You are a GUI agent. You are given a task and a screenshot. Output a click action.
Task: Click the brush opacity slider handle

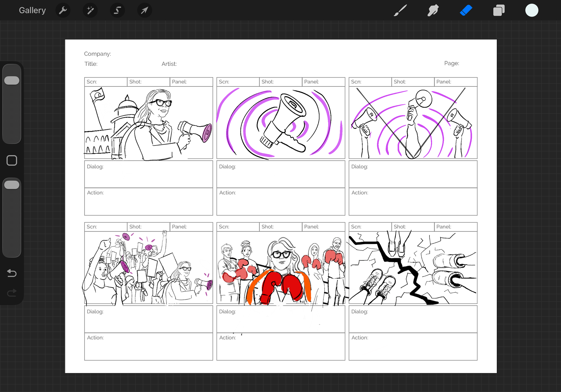12,185
